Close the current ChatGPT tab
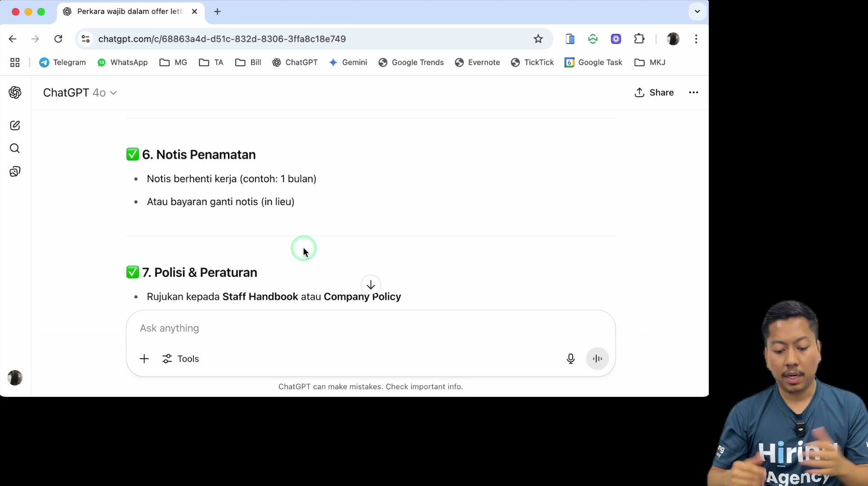868x486 pixels. pos(194,12)
